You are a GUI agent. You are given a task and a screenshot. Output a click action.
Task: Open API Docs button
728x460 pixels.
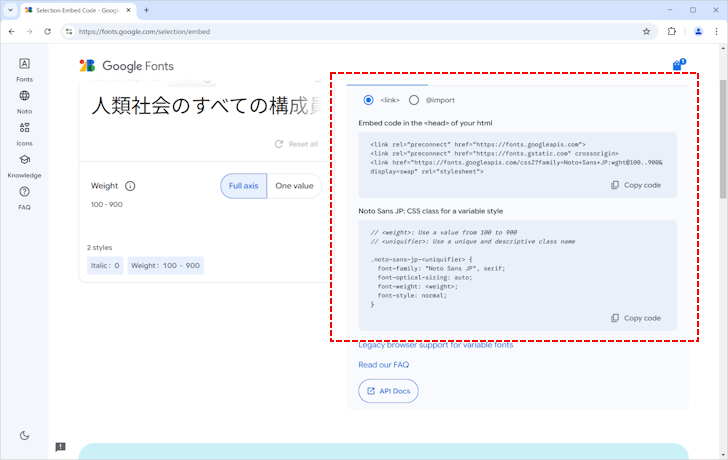click(x=388, y=391)
